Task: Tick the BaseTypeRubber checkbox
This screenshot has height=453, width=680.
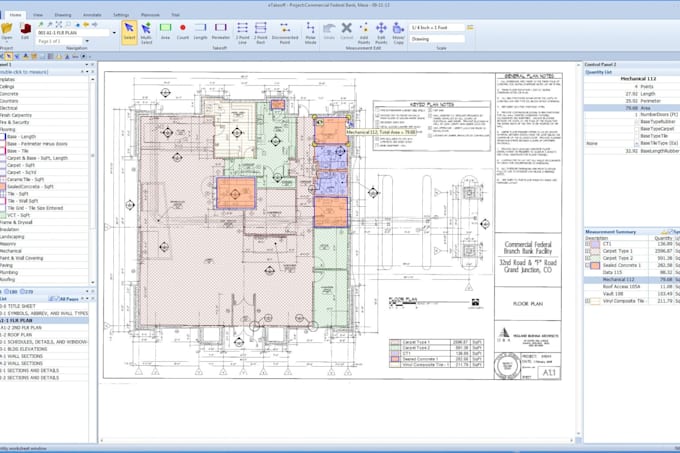Action: pyautogui.click(x=636, y=122)
